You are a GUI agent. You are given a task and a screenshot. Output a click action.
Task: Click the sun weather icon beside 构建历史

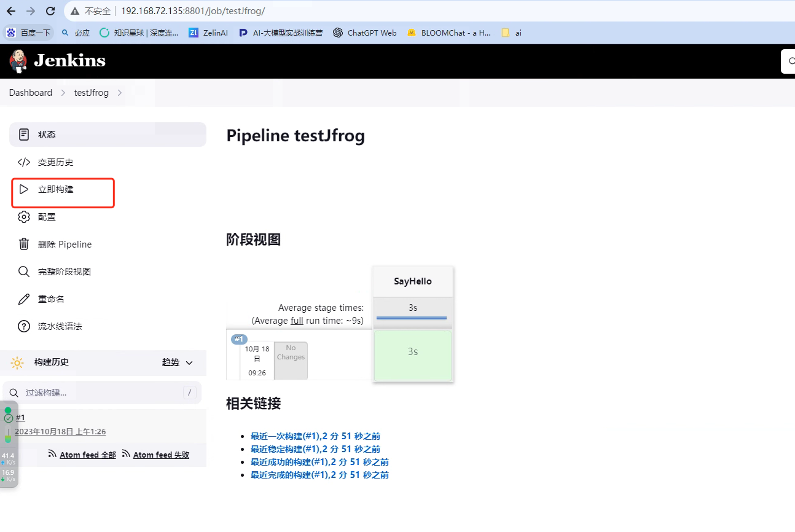click(17, 362)
